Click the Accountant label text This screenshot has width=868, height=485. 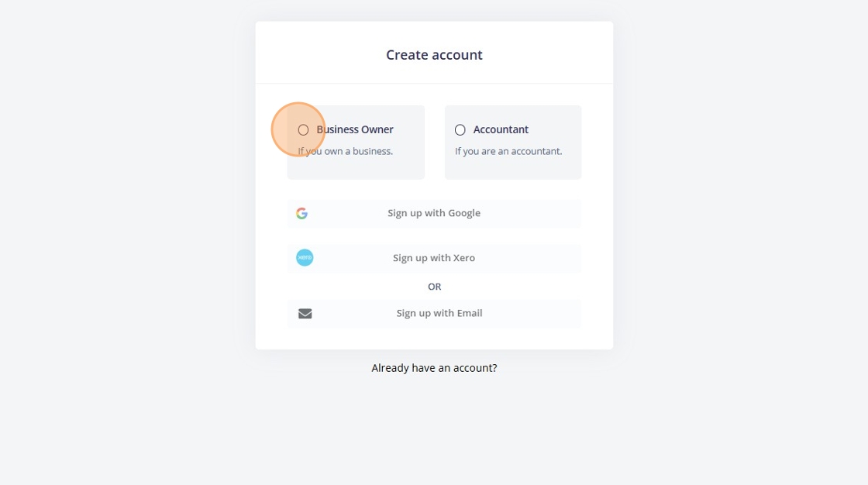click(x=501, y=129)
